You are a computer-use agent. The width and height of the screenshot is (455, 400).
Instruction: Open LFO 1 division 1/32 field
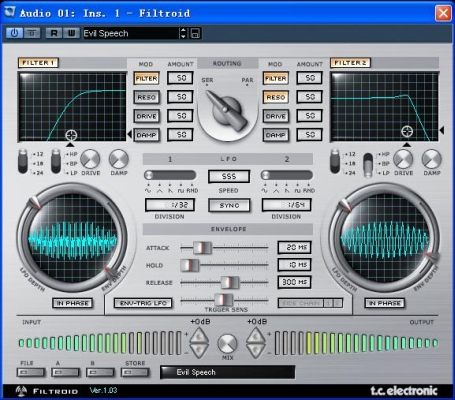click(x=170, y=205)
